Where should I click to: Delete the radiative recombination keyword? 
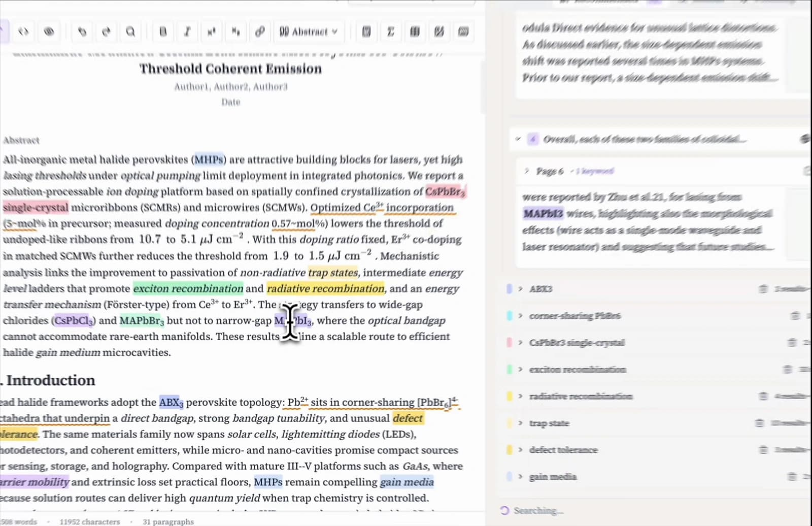pyautogui.click(x=763, y=396)
